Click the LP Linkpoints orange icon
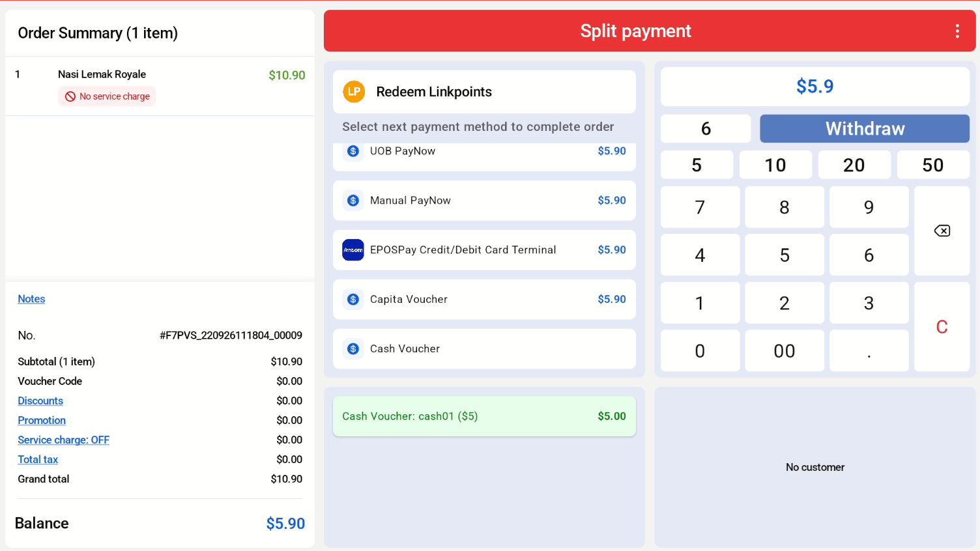980x551 pixels. 354,92
